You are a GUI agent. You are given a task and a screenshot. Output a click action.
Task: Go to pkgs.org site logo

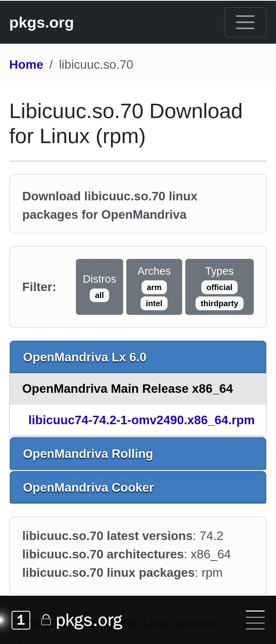point(41,22)
